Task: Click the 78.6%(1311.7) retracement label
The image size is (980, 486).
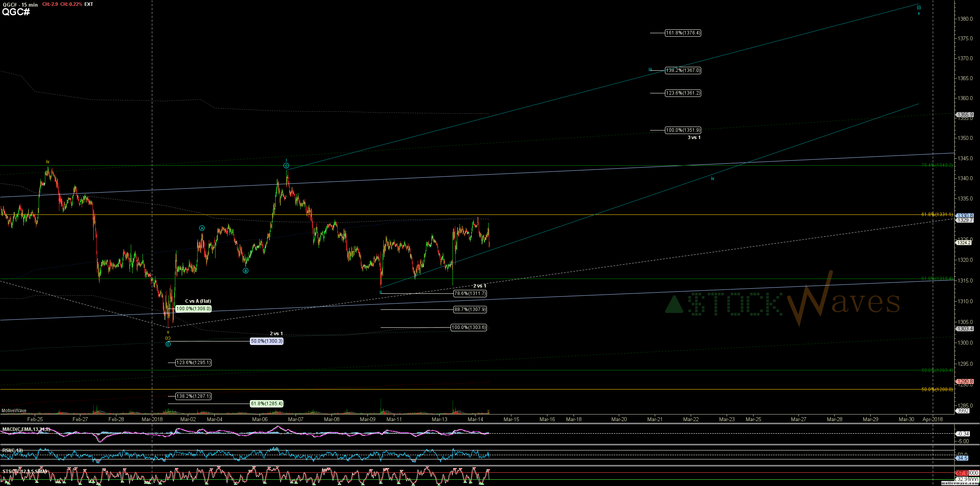Action: click(x=470, y=293)
